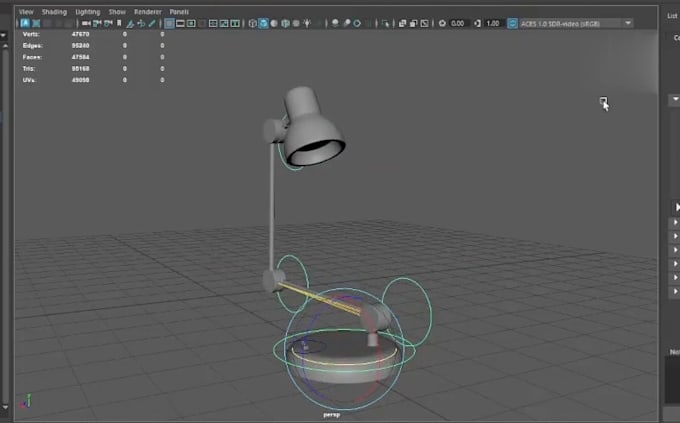Toggle the View Transform button

(512, 23)
